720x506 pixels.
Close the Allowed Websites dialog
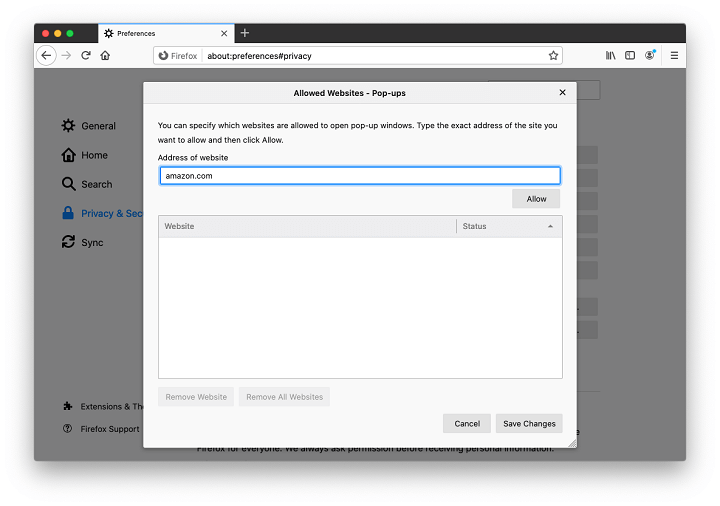pyautogui.click(x=562, y=92)
